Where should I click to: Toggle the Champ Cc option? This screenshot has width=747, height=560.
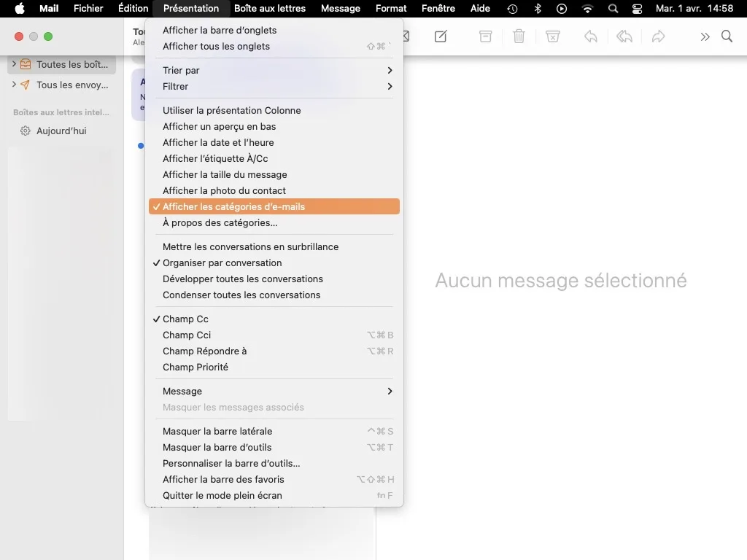click(274, 319)
